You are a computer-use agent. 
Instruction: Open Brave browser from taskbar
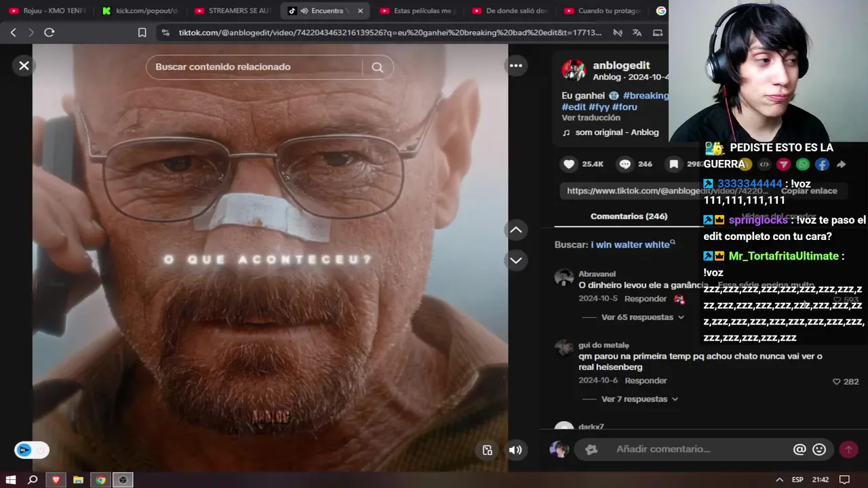click(x=56, y=480)
